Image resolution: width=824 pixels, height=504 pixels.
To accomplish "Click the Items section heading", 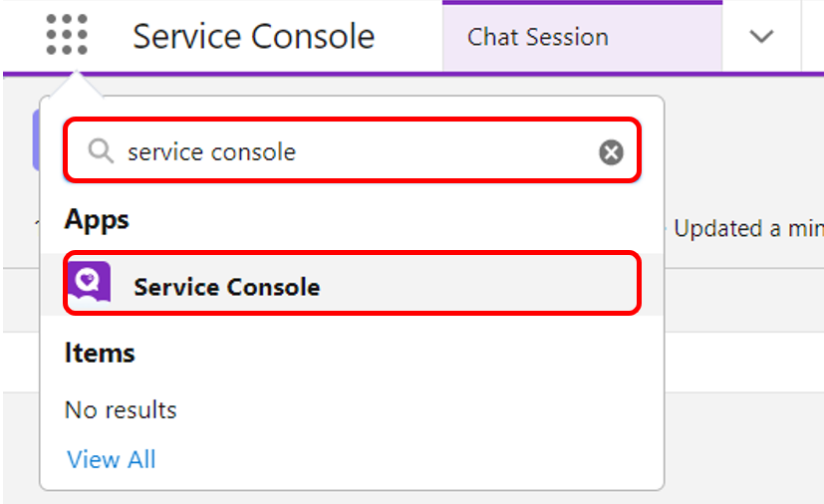I will [100, 353].
